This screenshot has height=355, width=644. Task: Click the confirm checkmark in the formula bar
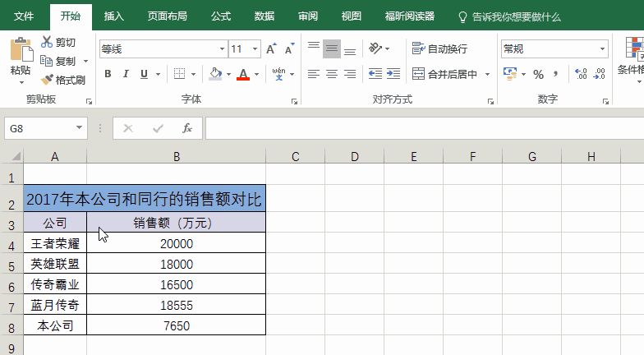pyautogui.click(x=158, y=128)
